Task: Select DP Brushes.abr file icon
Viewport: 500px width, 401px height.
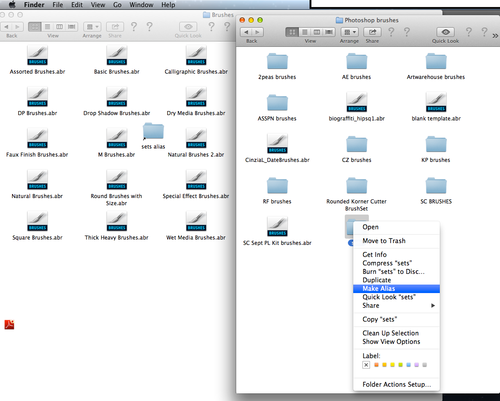Action: pyautogui.click(x=37, y=97)
